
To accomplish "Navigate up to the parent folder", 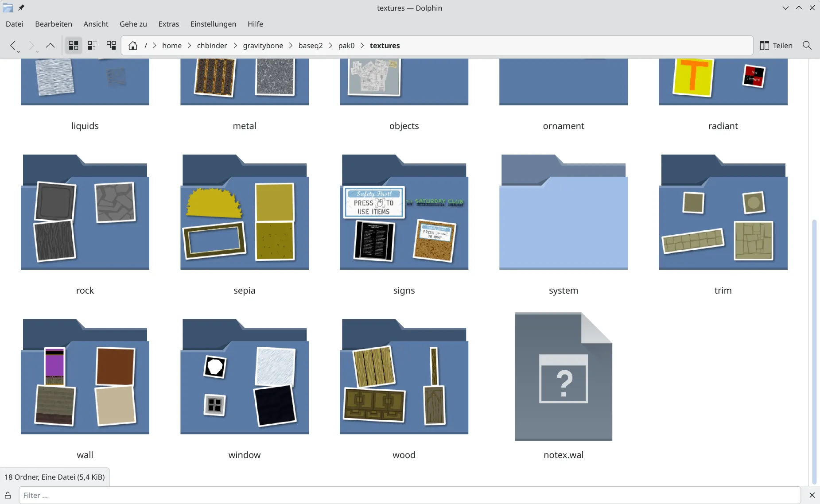I will pyautogui.click(x=51, y=46).
